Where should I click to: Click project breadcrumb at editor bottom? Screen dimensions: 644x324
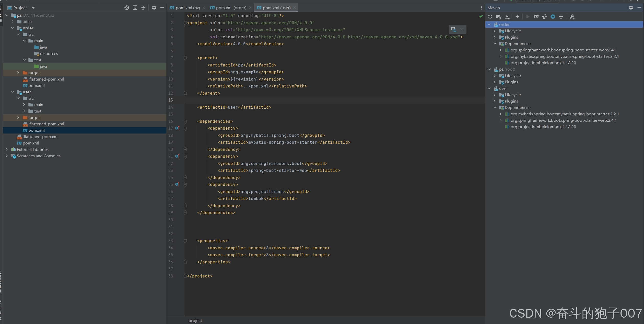(195, 320)
